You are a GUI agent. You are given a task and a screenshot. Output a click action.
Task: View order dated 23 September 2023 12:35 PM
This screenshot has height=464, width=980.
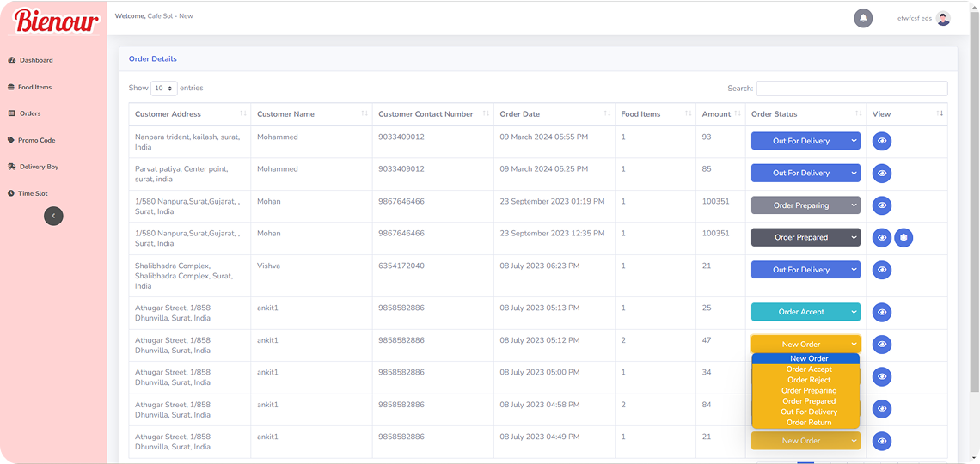882,238
